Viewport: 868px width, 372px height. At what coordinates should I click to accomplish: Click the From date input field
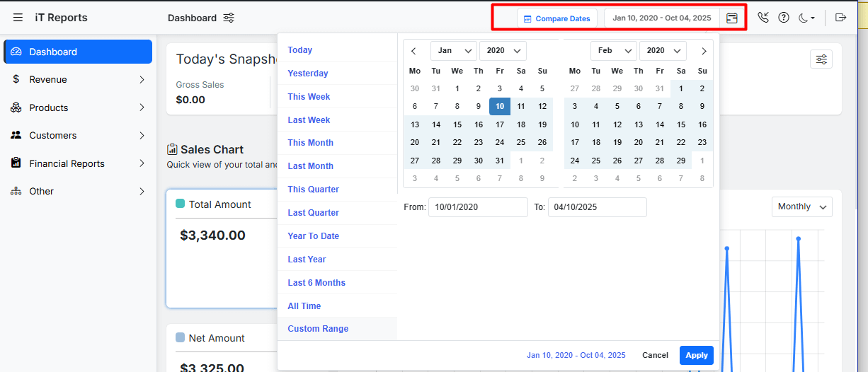click(x=478, y=207)
